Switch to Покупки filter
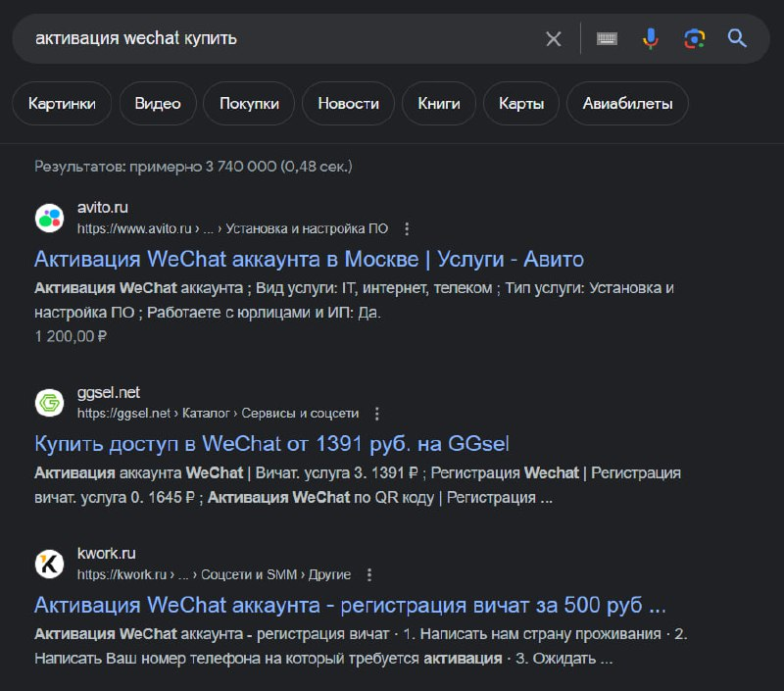Viewport: 784px width, 691px height. point(249,104)
